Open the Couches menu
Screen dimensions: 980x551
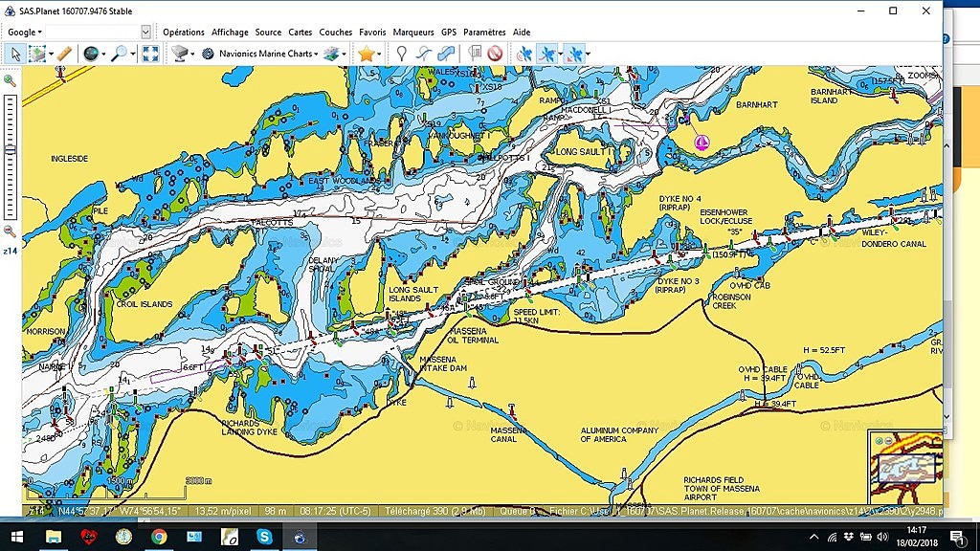coord(336,32)
